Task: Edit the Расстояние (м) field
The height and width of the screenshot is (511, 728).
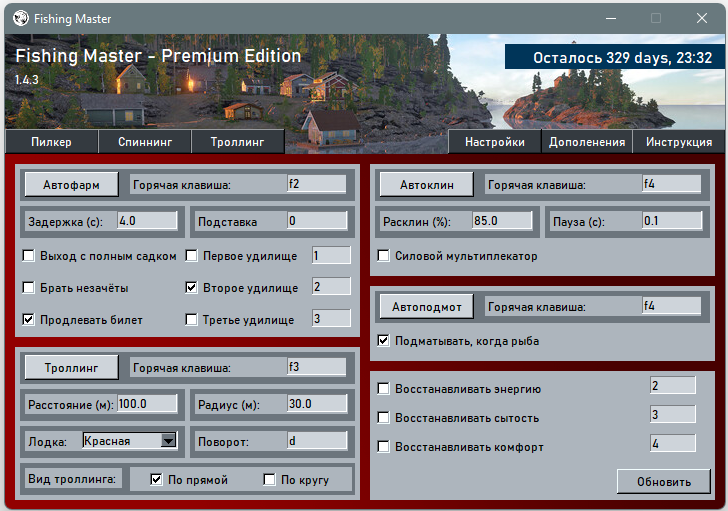Action: coord(147,404)
